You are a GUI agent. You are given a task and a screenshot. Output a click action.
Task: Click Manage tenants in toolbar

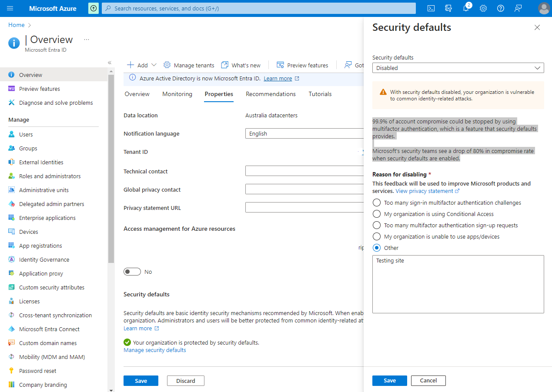coord(189,65)
